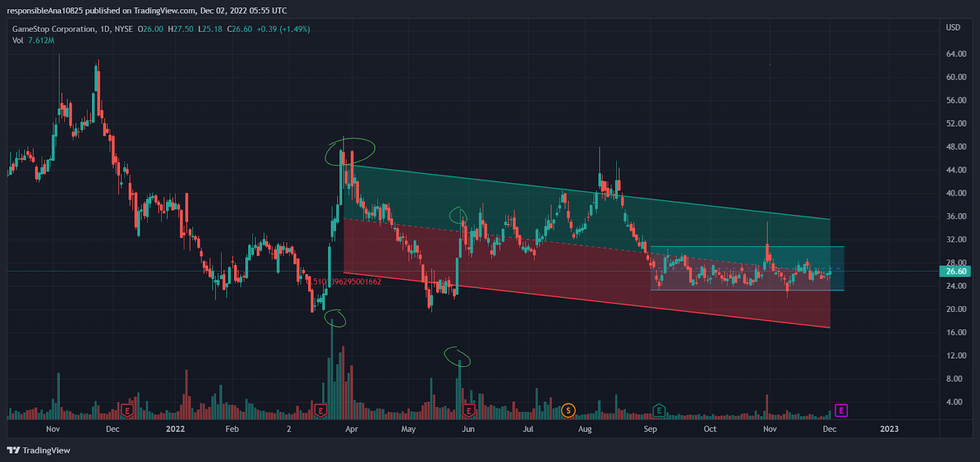980x462 pixels.
Task: Click the 52.00 price axis label
Action: (956, 124)
